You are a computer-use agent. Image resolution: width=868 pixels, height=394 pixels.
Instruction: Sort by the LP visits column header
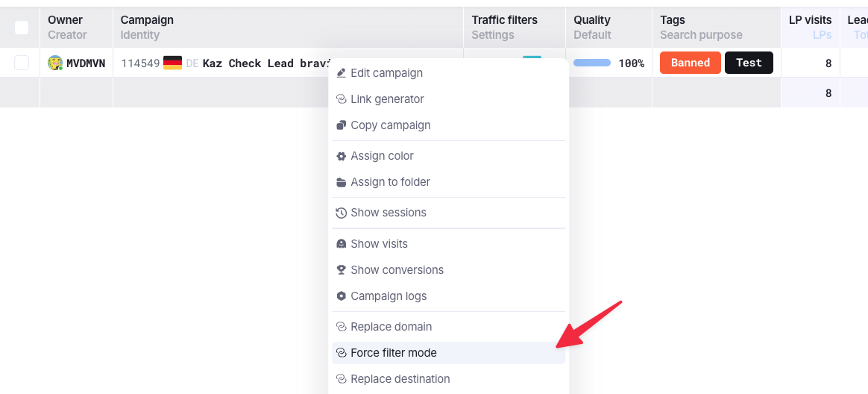click(810, 20)
